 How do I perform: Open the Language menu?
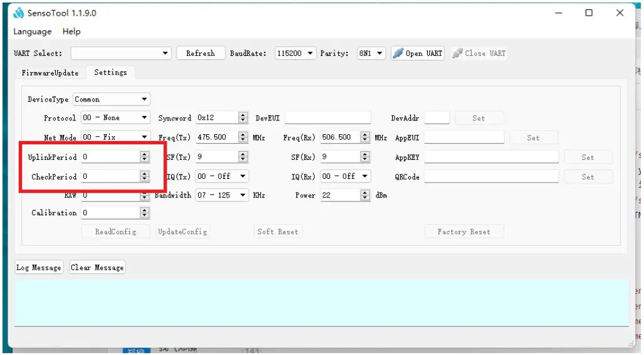33,32
